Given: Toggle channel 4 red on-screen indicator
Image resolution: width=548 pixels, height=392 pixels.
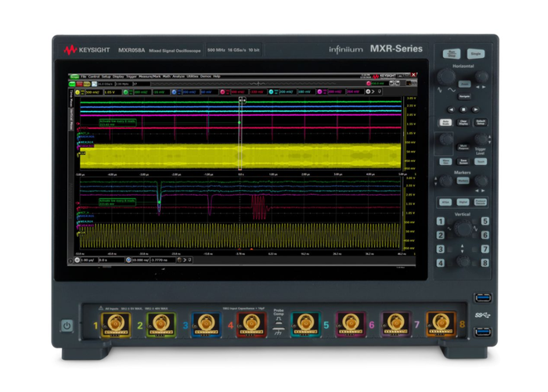Looking at the screenshot, I should pyautogui.click(x=222, y=92).
